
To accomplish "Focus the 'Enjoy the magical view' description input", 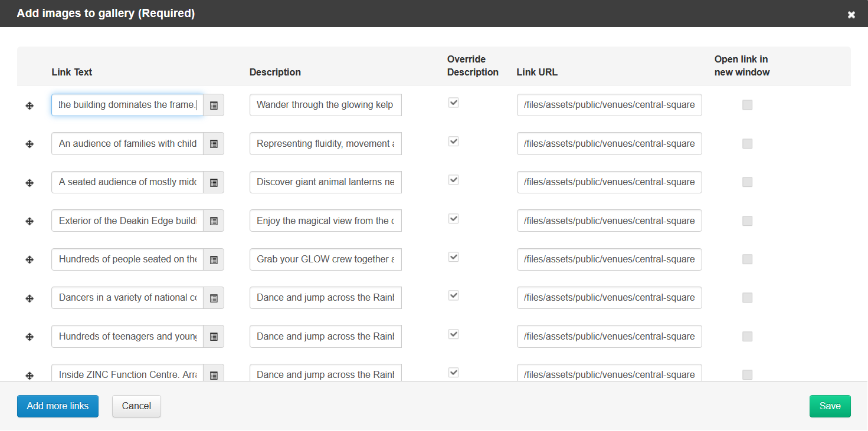I will [325, 221].
